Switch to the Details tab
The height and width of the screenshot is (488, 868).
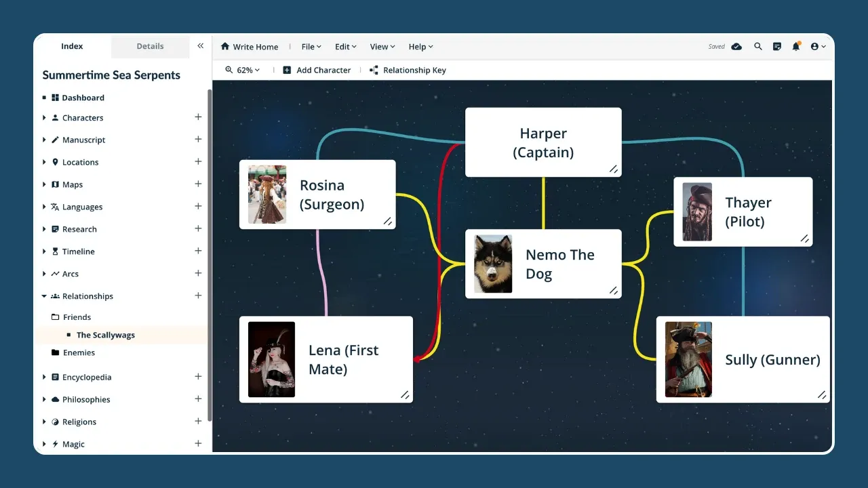pyautogui.click(x=150, y=46)
